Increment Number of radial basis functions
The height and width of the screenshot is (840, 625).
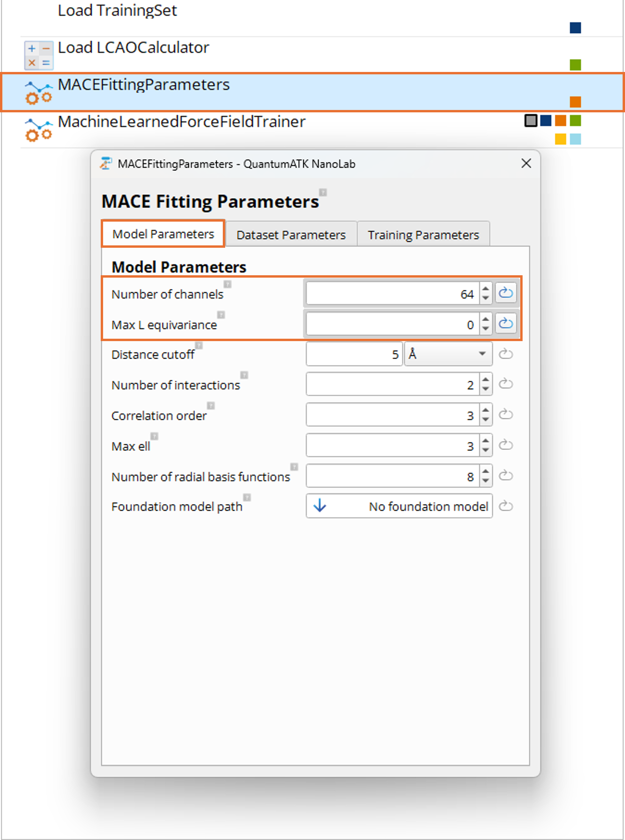tap(485, 472)
